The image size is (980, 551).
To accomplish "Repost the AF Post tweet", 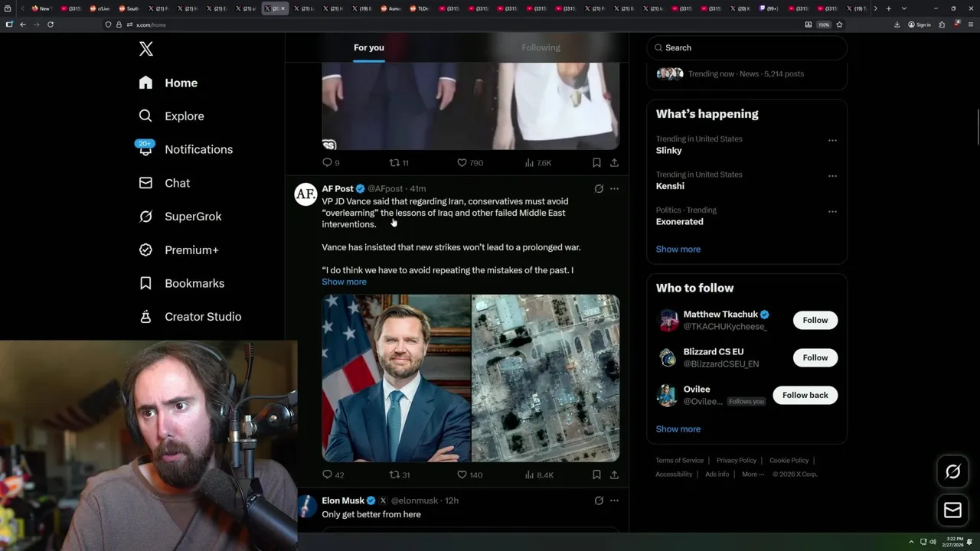I will pyautogui.click(x=400, y=474).
